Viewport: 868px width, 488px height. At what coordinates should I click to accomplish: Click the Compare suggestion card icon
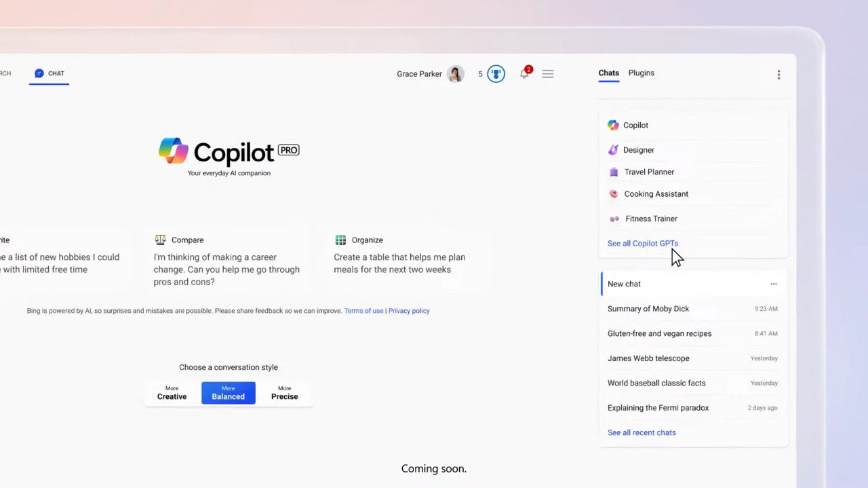pyautogui.click(x=161, y=240)
